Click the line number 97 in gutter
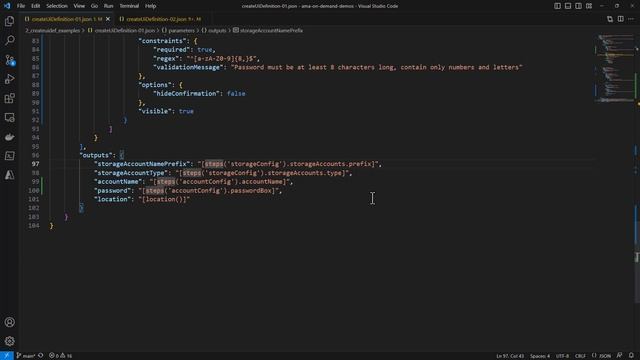The height and width of the screenshot is (360, 640). [36, 164]
